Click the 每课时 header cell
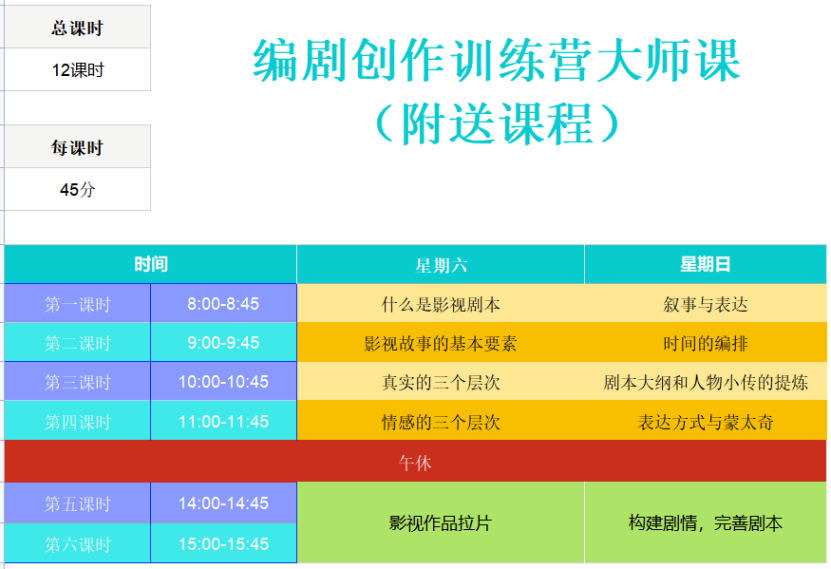This screenshot has width=831, height=569. [x=77, y=147]
